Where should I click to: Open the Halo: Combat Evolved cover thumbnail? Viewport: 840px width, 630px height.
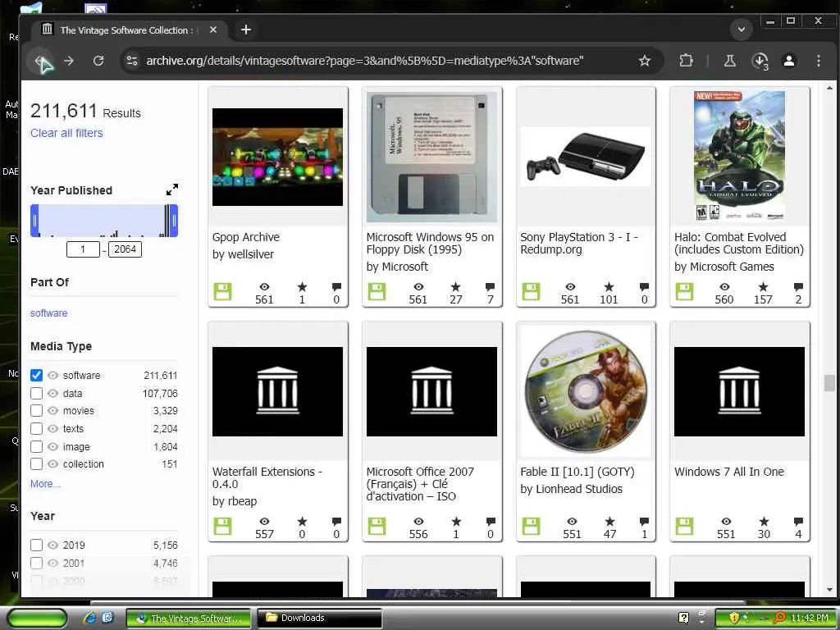pyautogui.click(x=739, y=156)
